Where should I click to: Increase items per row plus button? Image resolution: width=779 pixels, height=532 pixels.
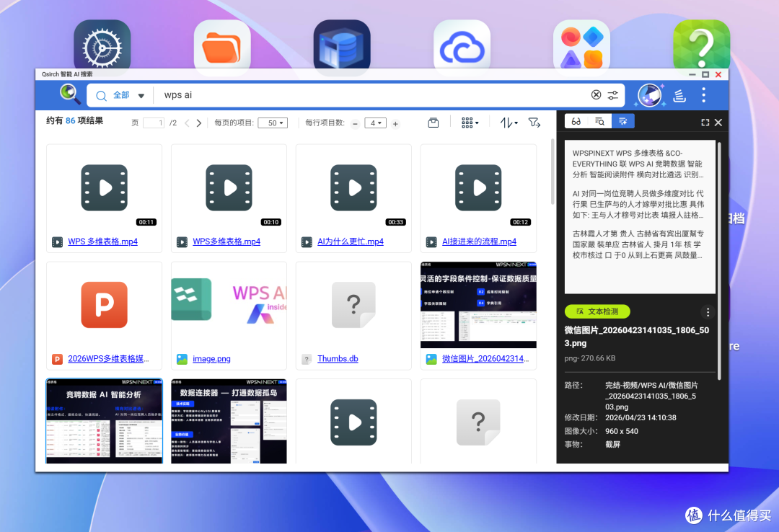point(395,124)
